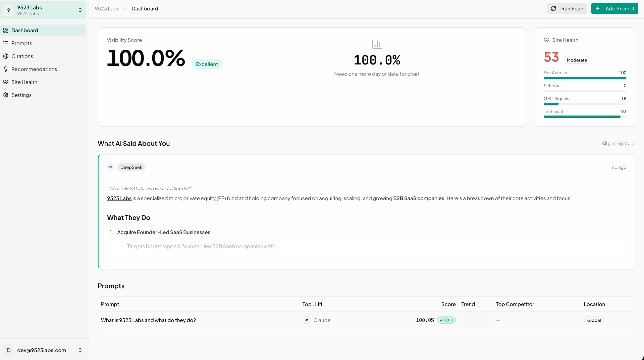
Task: Click the 9523 Labs underlined link in response
Action: pyautogui.click(x=119, y=198)
